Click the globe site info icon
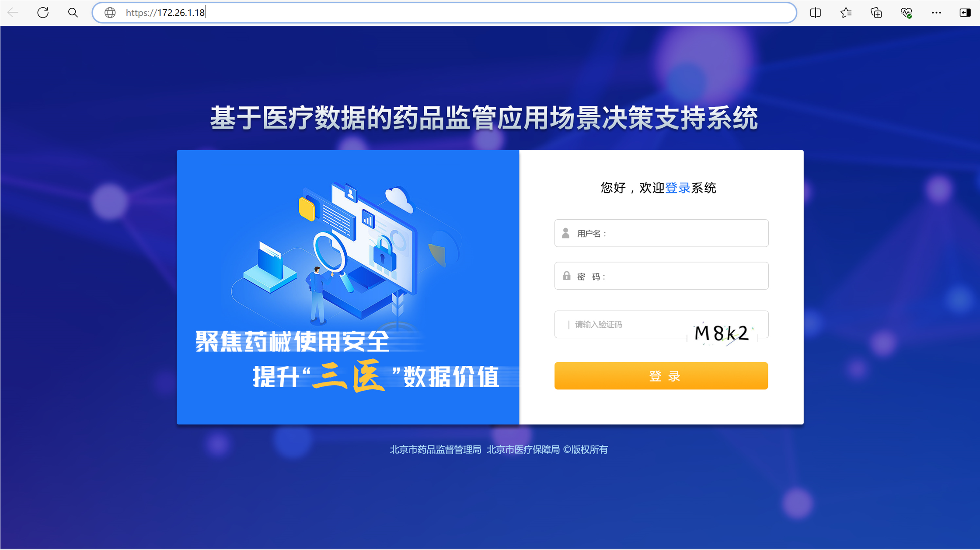980x550 pixels. click(110, 13)
